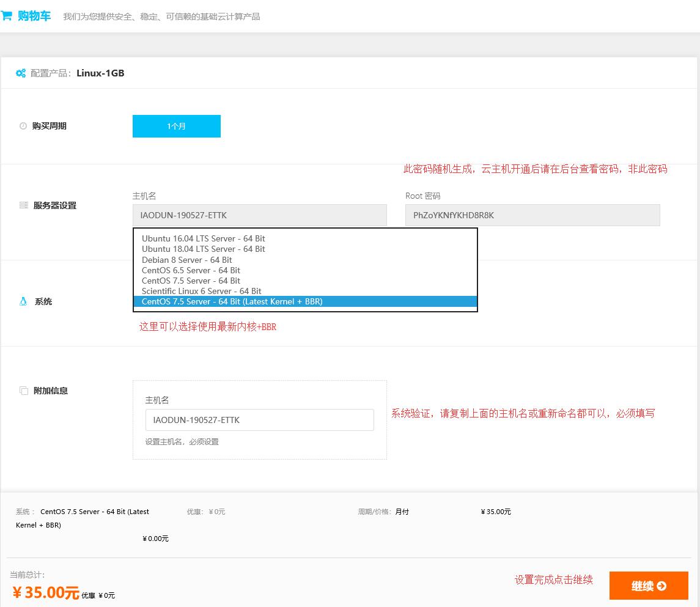Screen dimensions: 700x607
Task: Choose Ubuntu 16.04 LTS Server option
Action: pyautogui.click(x=204, y=238)
